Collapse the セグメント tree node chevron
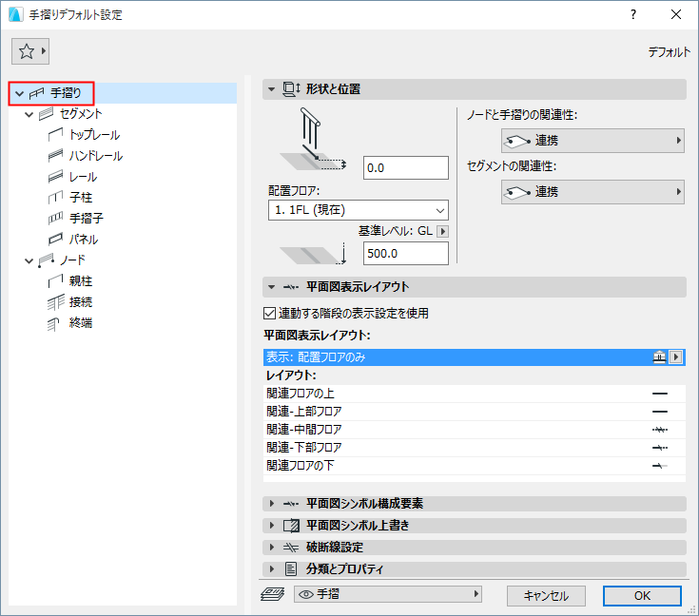Screen dimensions: 699x616 coord(29,115)
